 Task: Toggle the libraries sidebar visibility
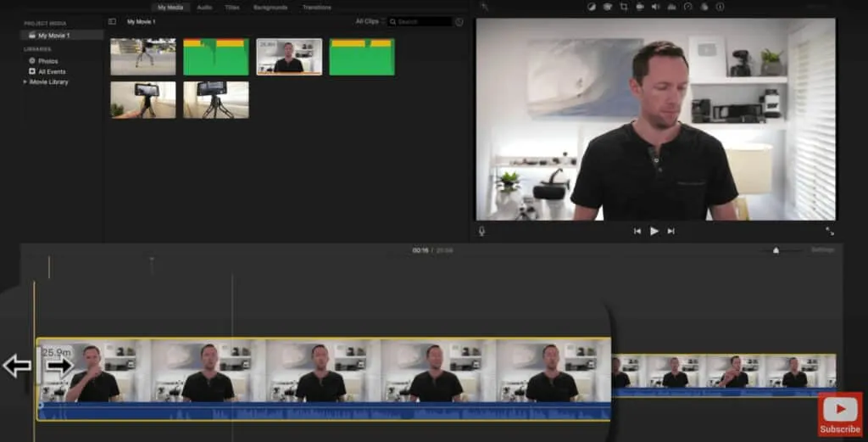tap(112, 21)
